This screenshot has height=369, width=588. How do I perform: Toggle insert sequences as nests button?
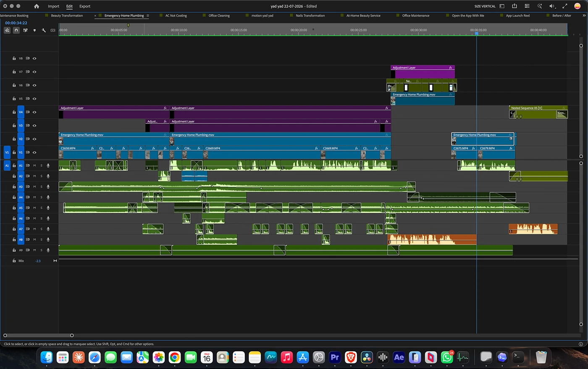(x=7, y=30)
